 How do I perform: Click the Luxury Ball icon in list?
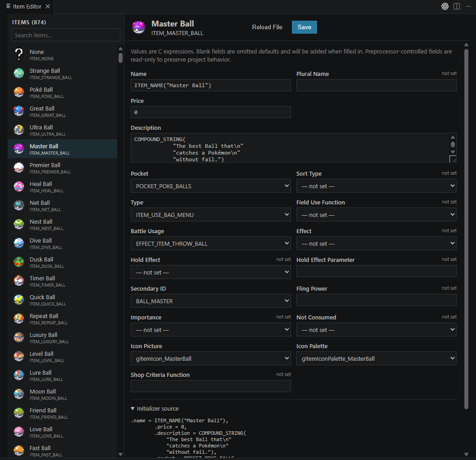(x=19, y=337)
